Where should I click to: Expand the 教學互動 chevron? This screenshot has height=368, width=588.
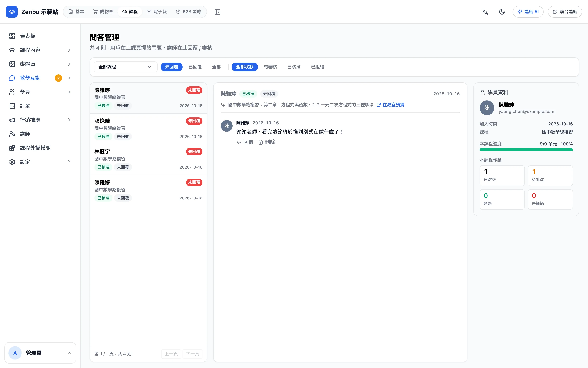[69, 78]
